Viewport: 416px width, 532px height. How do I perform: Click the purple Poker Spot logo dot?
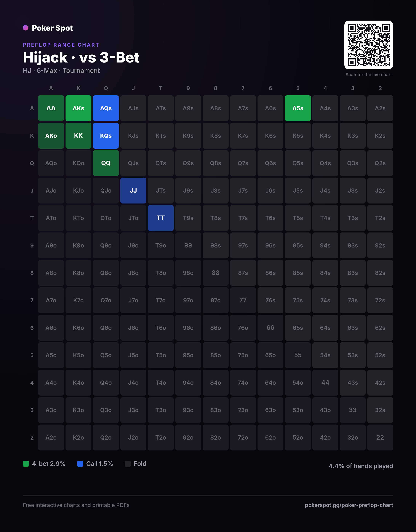pos(26,28)
